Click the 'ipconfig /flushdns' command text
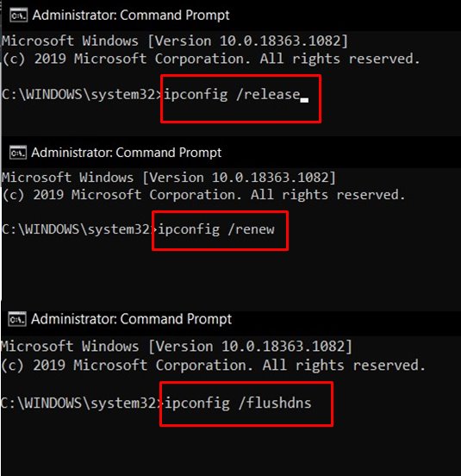Image resolution: width=461 pixels, height=476 pixels. coord(238,404)
